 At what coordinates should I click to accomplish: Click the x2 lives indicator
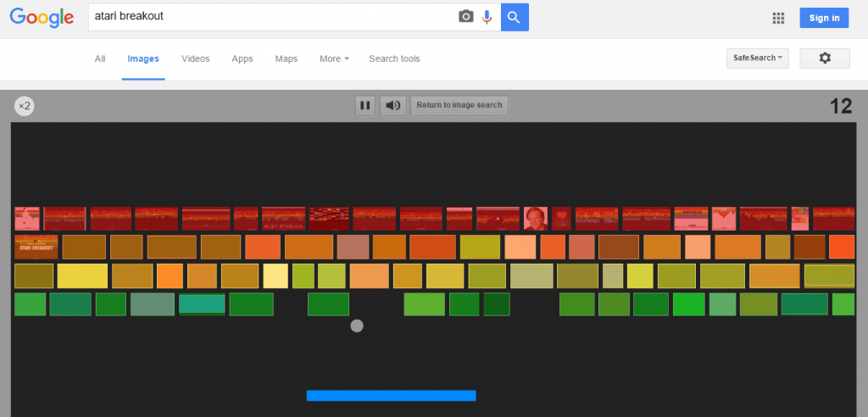25,105
